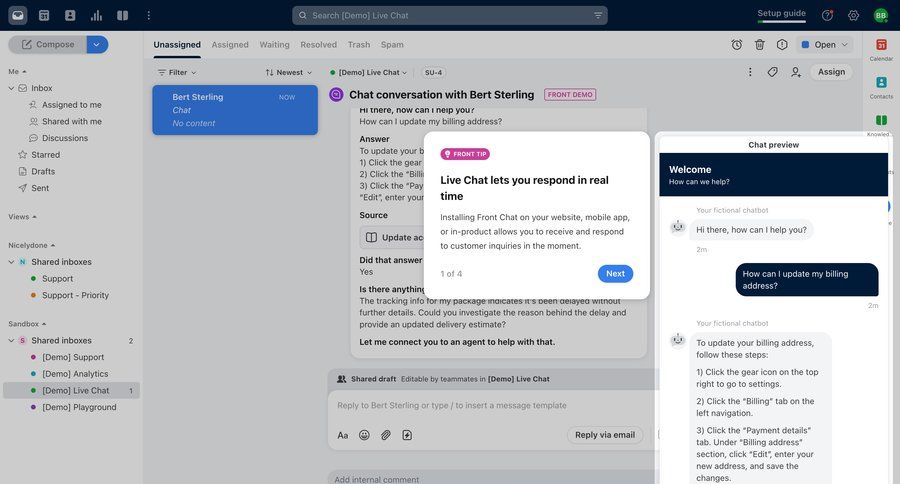Click Next in the Front Tip popup
Image resolution: width=900 pixels, height=484 pixels.
[x=615, y=274]
